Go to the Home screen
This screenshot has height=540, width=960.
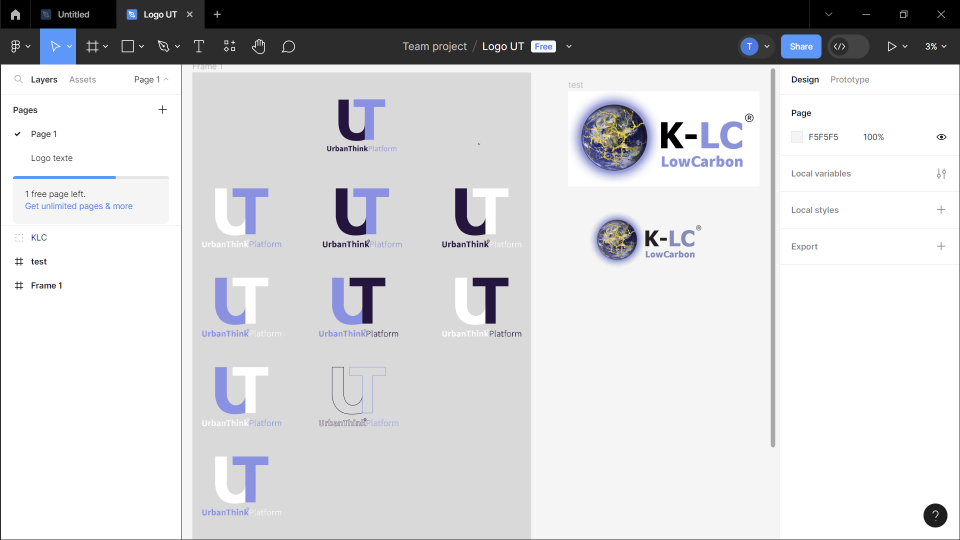15,15
